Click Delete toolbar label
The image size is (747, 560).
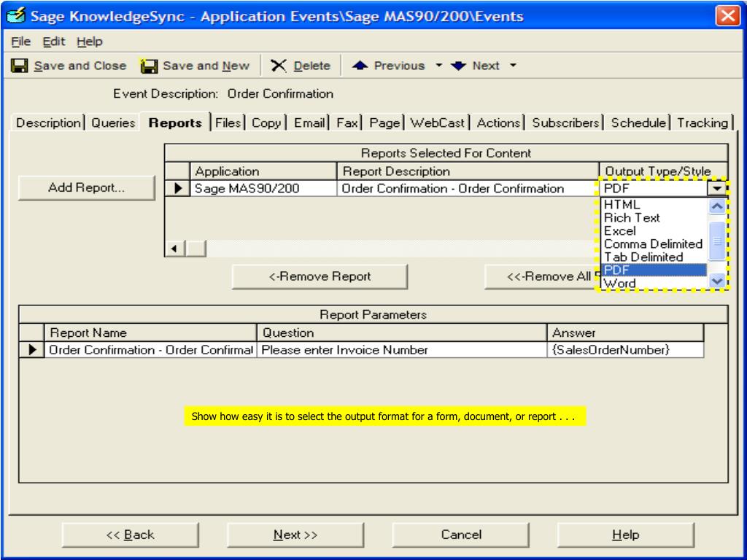[x=312, y=66]
